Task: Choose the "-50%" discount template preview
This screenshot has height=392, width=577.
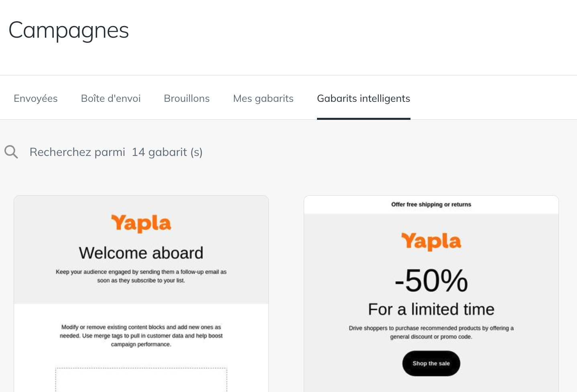Action: tap(431, 294)
